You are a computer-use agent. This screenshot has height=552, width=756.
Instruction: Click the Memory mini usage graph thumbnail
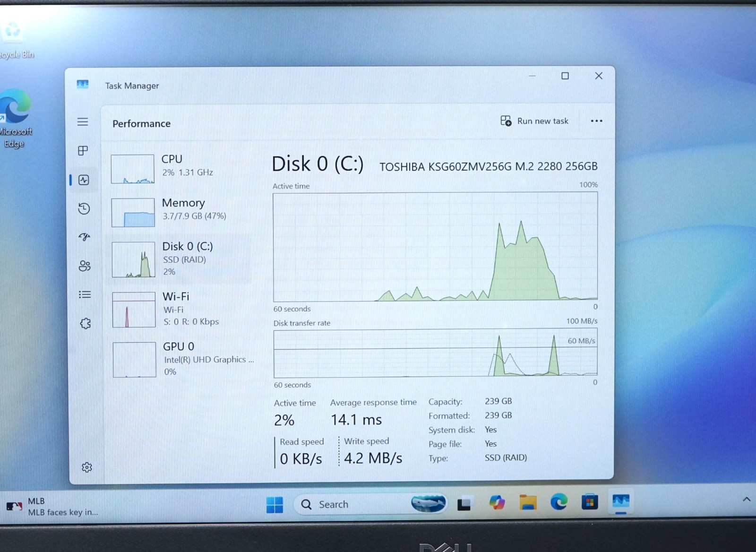point(133,213)
